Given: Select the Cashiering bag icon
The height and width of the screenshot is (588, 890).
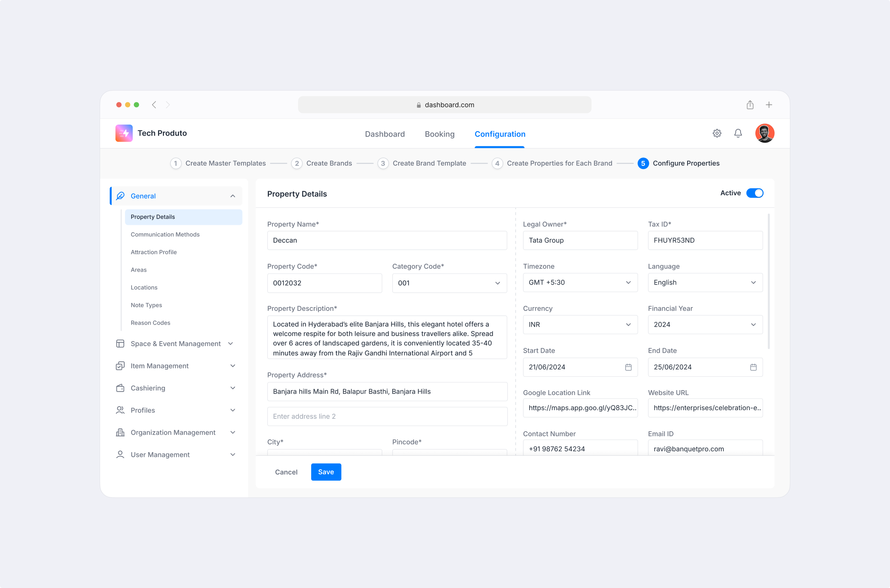Looking at the screenshot, I should (x=121, y=388).
